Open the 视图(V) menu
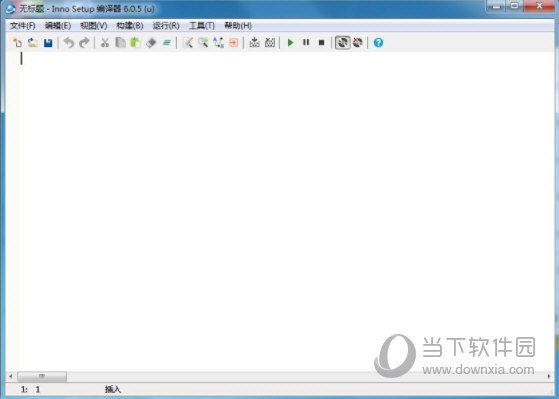 pyautogui.click(x=94, y=26)
